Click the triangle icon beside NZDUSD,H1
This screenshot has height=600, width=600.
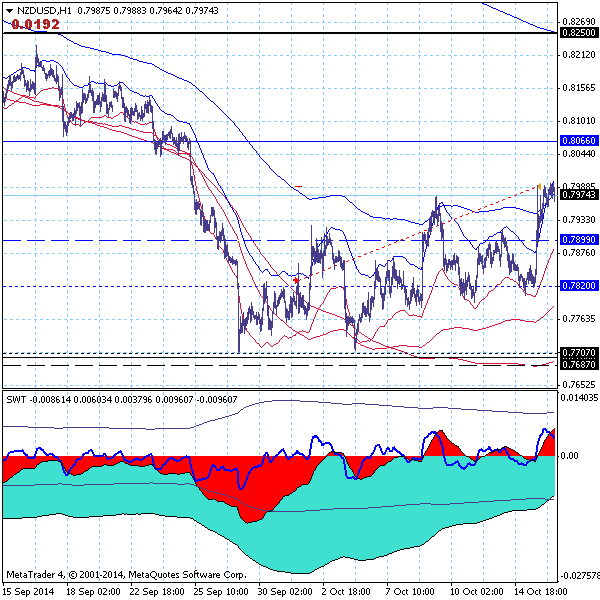click(8, 10)
